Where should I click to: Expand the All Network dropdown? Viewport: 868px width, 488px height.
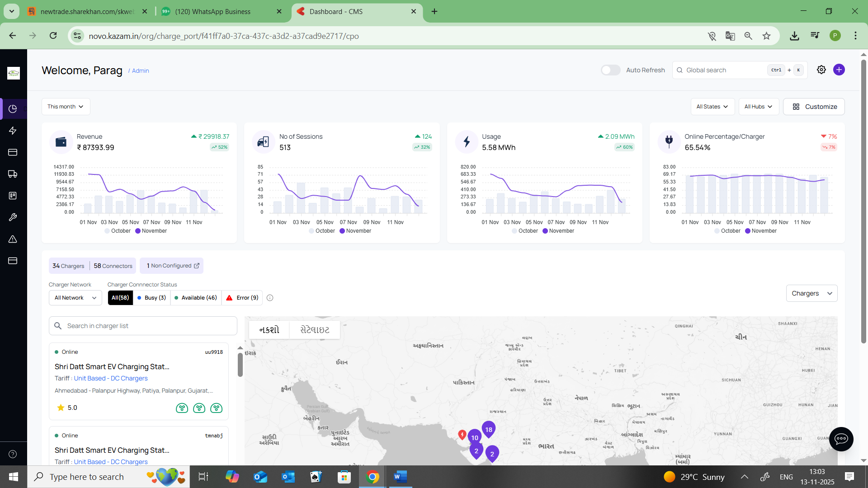(x=75, y=298)
